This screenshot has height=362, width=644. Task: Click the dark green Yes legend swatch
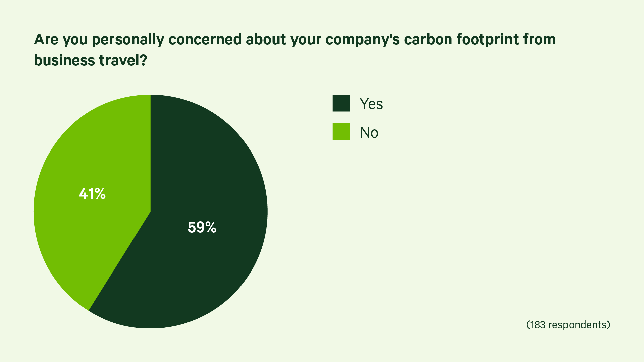pos(341,103)
